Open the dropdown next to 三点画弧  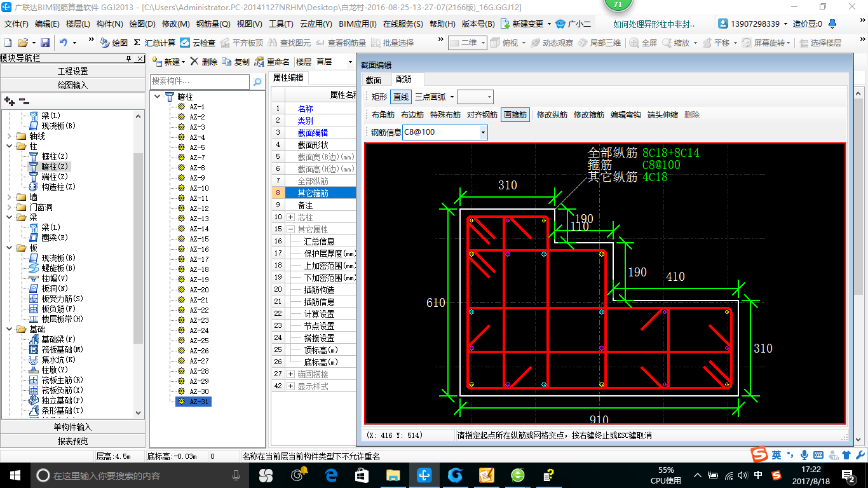point(452,97)
